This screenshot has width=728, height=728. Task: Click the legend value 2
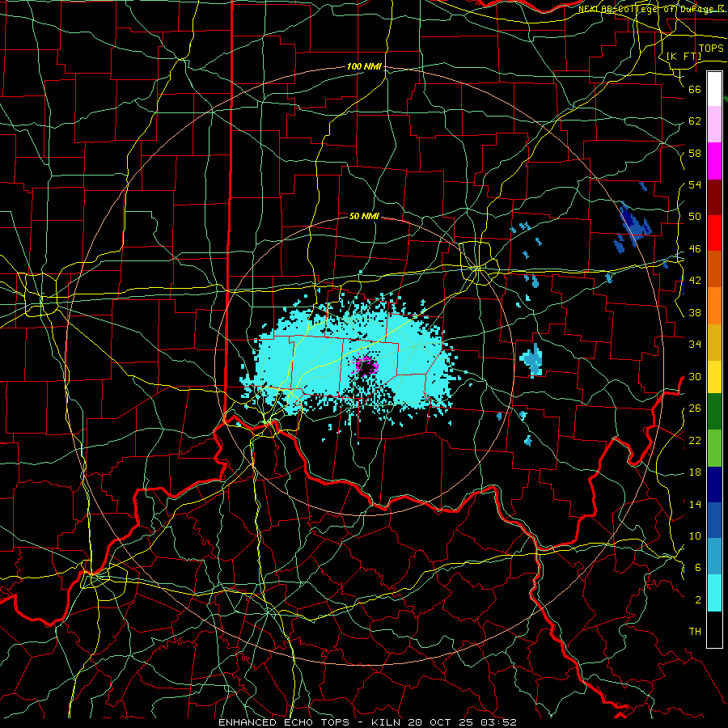coord(698,600)
